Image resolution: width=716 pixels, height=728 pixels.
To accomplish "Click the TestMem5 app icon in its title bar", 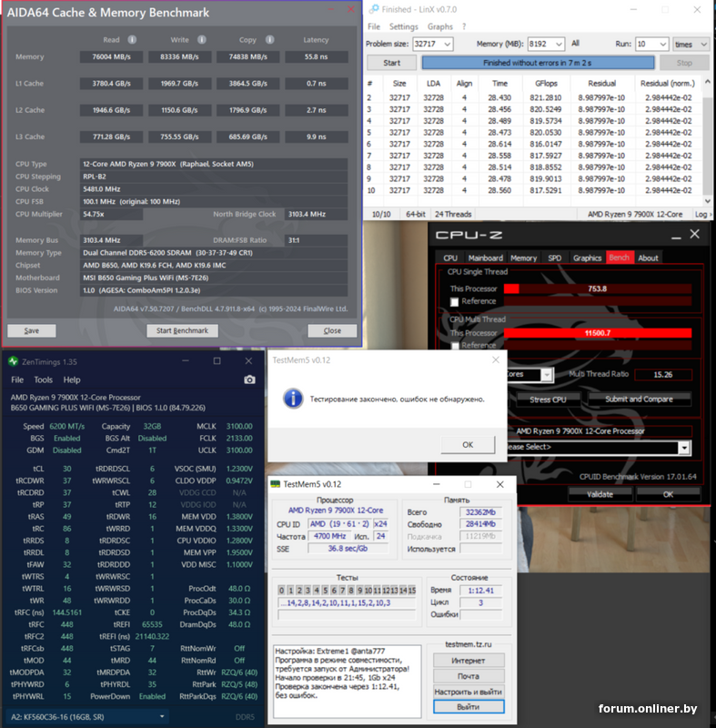I will (x=276, y=484).
